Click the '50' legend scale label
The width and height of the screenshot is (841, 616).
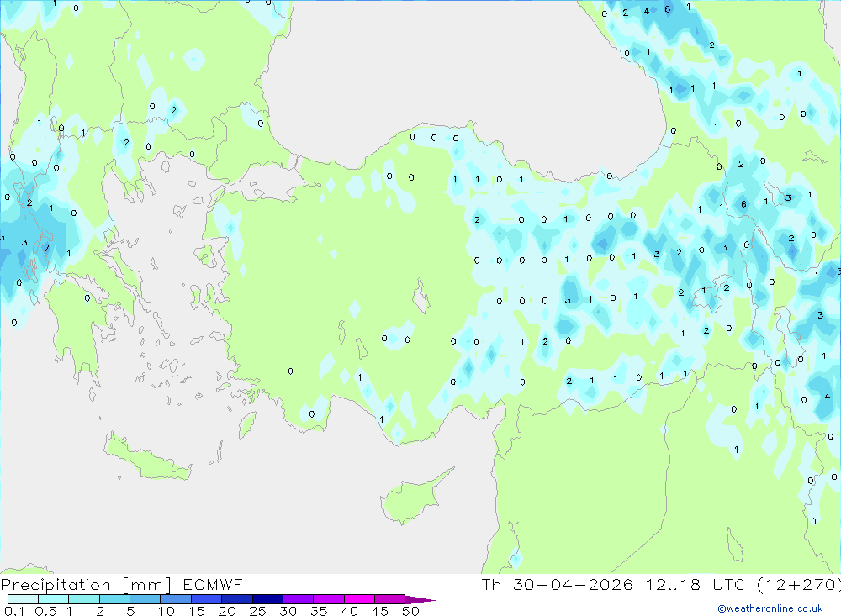click(410, 611)
